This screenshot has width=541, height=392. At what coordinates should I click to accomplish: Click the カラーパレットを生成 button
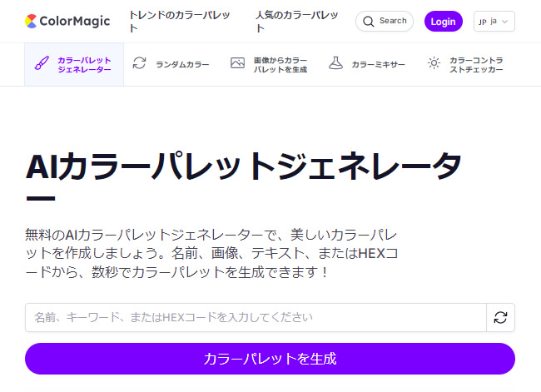point(270,359)
